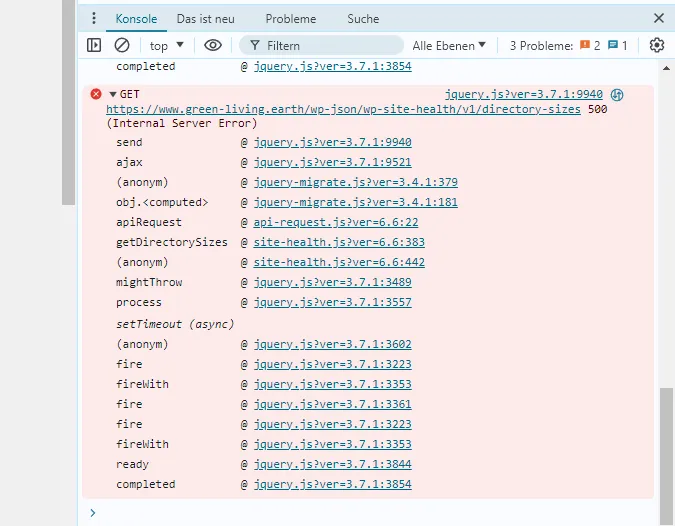Click the setTimeout (async) text
The width and height of the screenshot is (675, 526).
175,324
